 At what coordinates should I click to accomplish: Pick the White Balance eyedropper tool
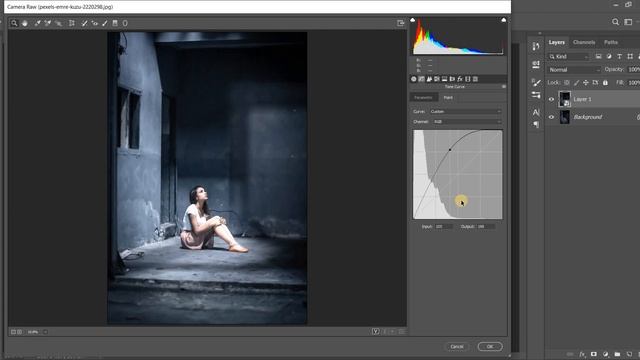(x=38, y=23)
